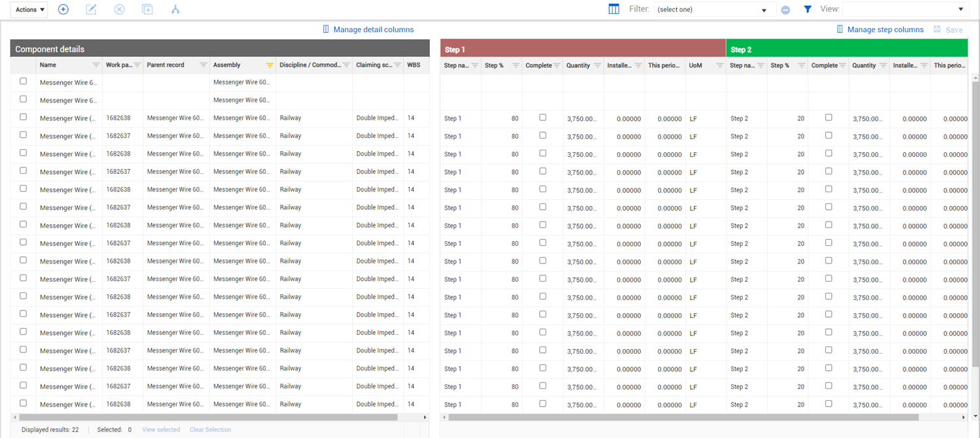Click the blue funnel filter icon
This screenshot has height=438, width=980.
808,9
